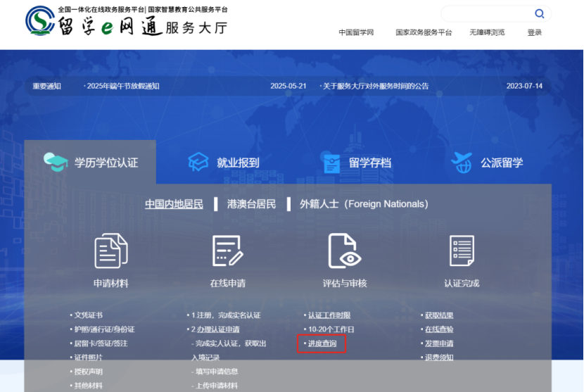Click the 公派留学 airplane icon

(x=462, y=163)
